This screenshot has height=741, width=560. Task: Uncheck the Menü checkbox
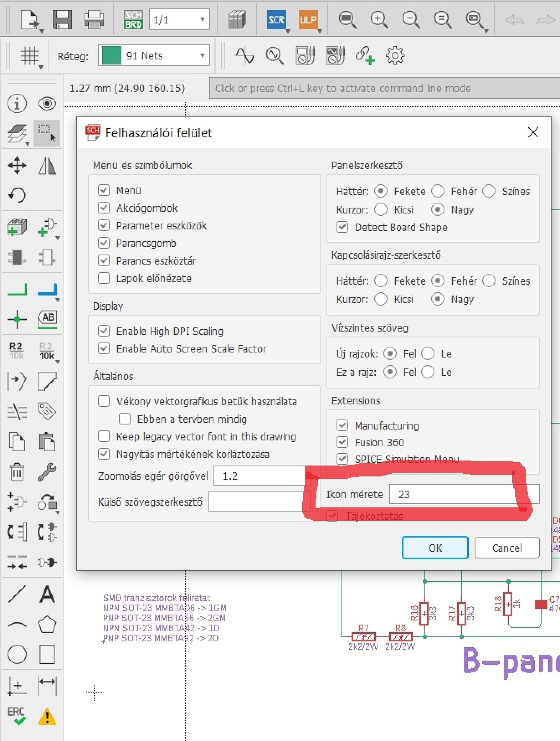(x=103, y=190)
